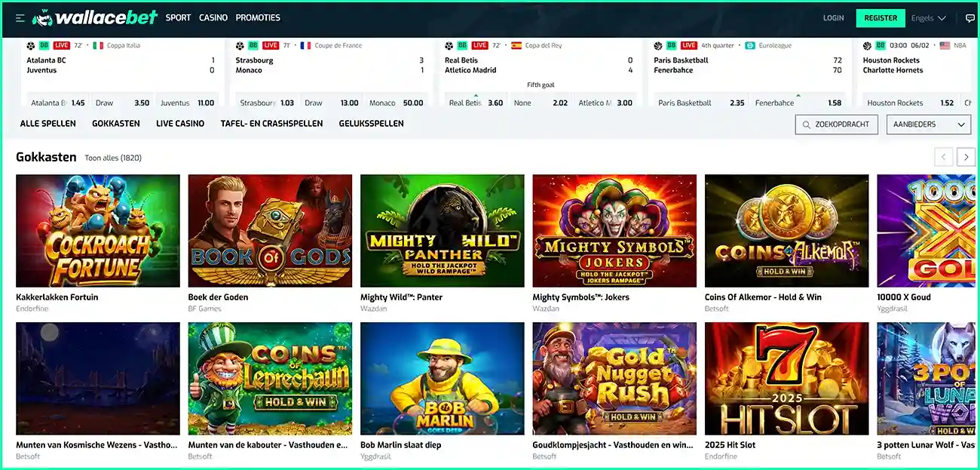Click the search magnifier in Zoekopdracht
Screen dimensions: 980x470
click(807, 124)
